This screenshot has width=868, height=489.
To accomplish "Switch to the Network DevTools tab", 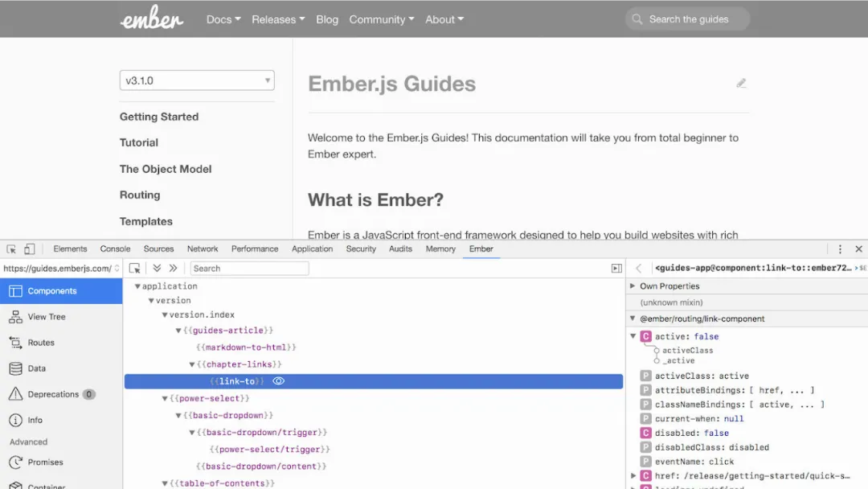I will pyautogui.click(x=203, y=249).
